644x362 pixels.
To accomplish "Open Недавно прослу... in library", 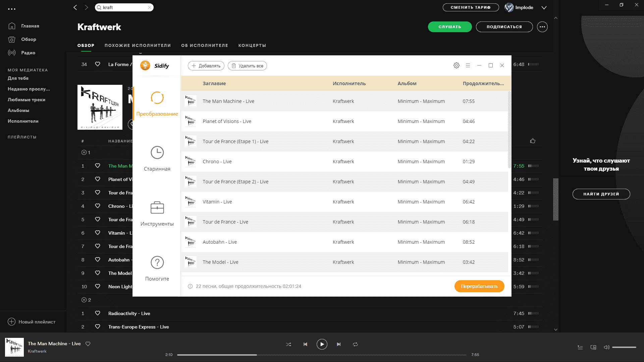I will coord(29,89).
